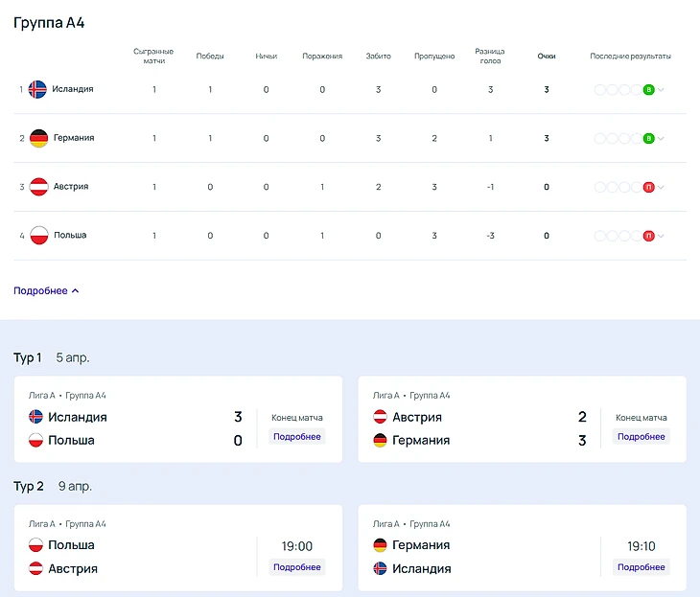Open Подробнее for Poland vs Austria match
This screenshot has height=597, width=700.
296,567
